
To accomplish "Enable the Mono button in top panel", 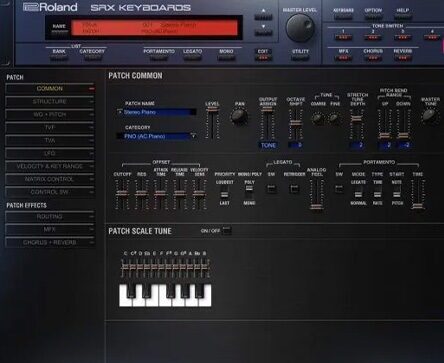I will point(226,58).
